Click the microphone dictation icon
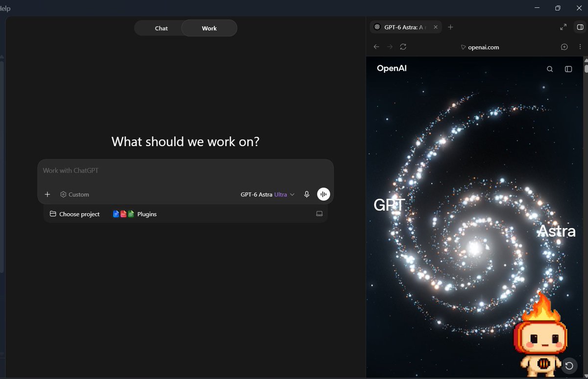 tap(307, 195)
